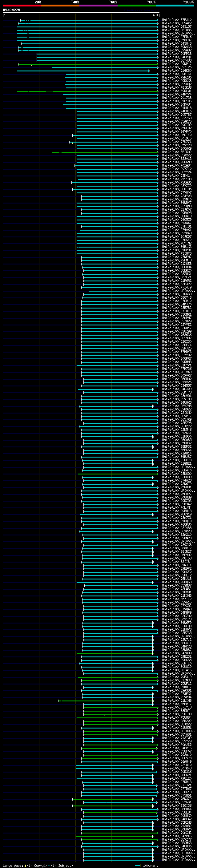The width and height of the screenshot is (197, 868).
Task: Select the UniRef100_B9RLW1 label
Action: [x=177, y=91]
